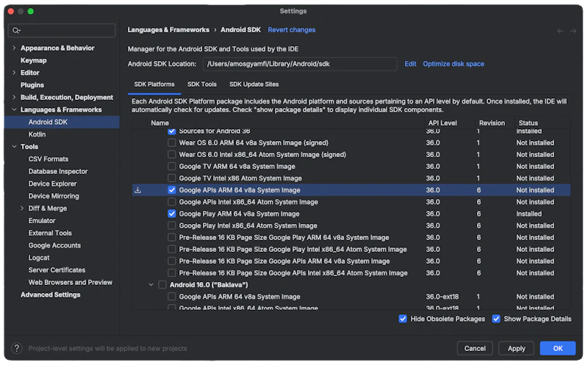This screenshot has width=588, height=365.
Task: Open Server Certificates settings
Action: pyautogui.click(x=57, y=270)
